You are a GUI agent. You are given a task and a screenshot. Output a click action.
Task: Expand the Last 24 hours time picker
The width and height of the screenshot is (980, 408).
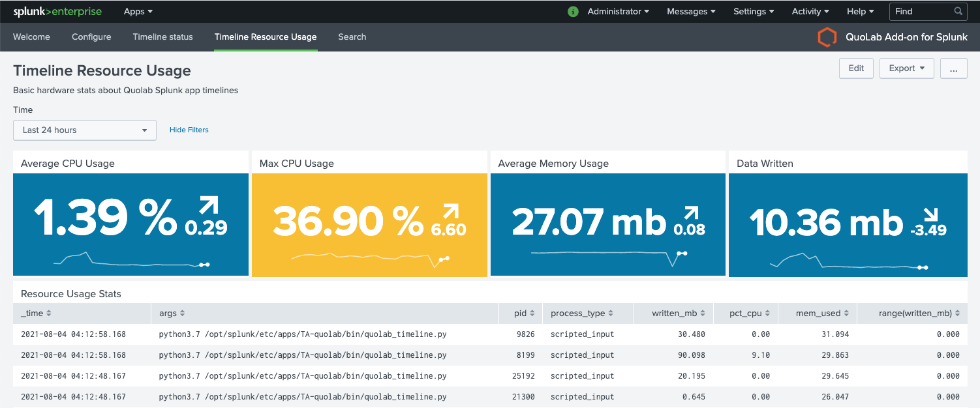point(85,130)
